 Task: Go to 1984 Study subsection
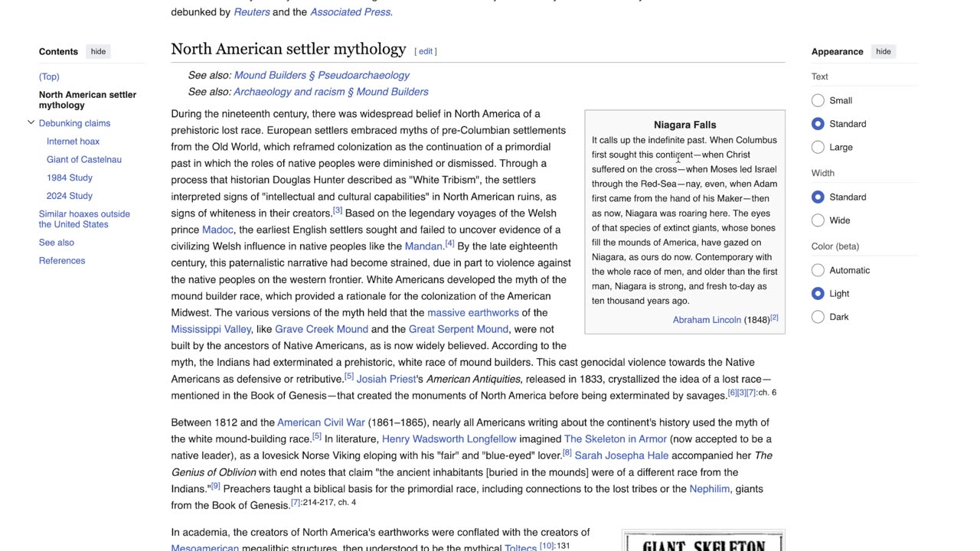(70, 178)
